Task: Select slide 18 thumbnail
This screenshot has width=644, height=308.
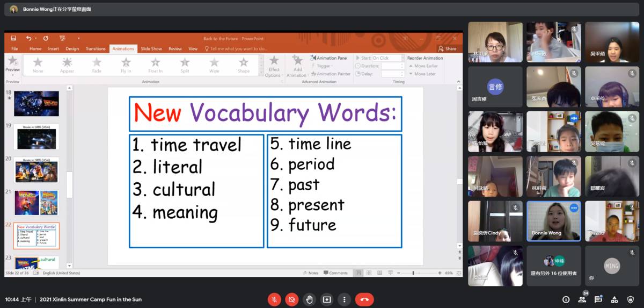Action: click(x=36, y=104)
